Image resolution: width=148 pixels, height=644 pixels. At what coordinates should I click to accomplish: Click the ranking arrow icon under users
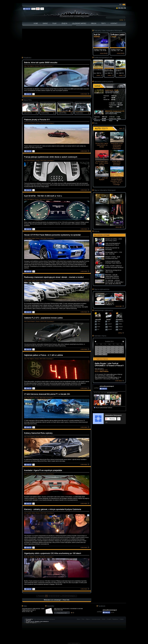(x=123, y=333)
